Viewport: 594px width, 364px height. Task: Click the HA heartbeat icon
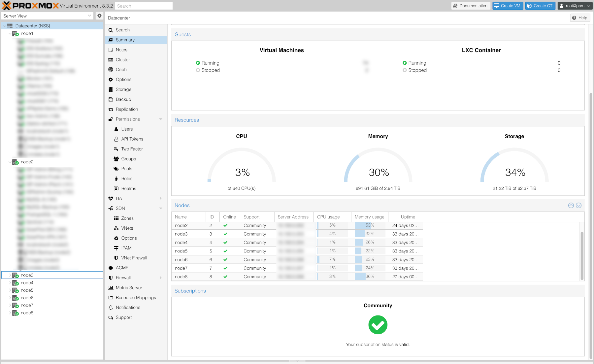[x=111, y=198]
